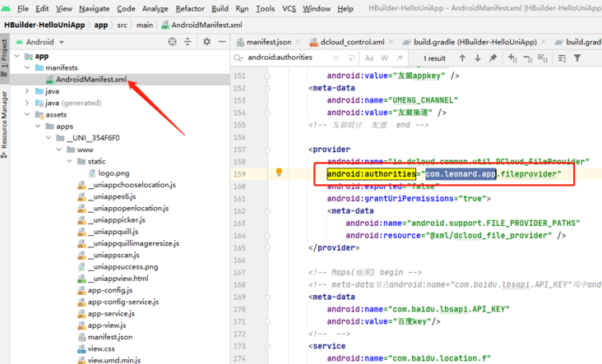Pin search results in Find window
This screenshot has width=602, height=364.
(x=493, y=58)
